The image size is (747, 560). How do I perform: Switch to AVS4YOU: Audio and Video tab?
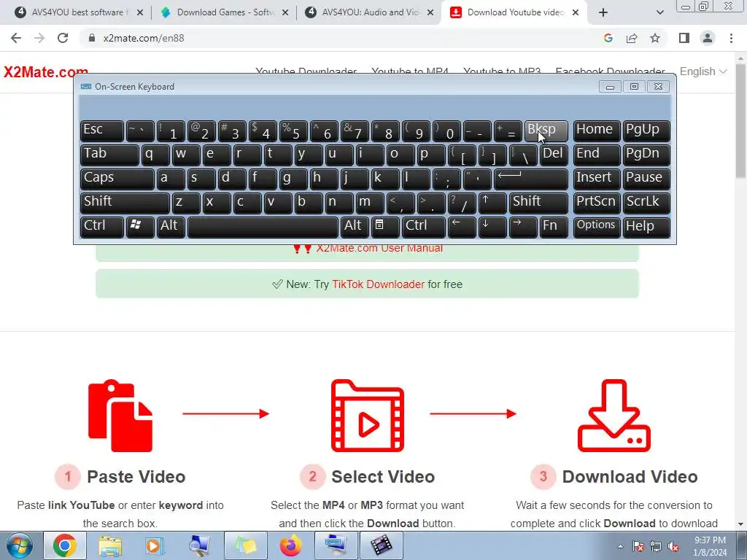click(369, 12)
